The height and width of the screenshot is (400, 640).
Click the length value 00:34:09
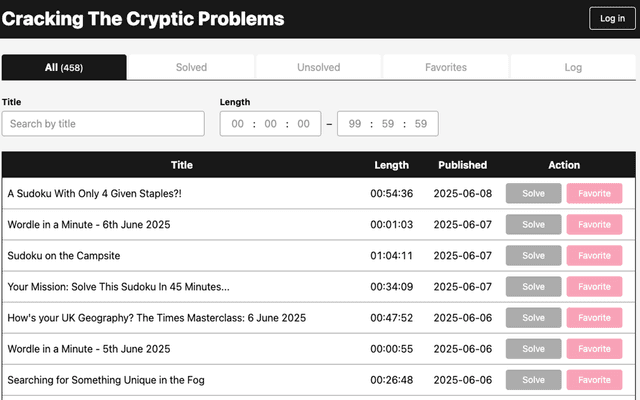pyautogui.click(x=391, y=287)
